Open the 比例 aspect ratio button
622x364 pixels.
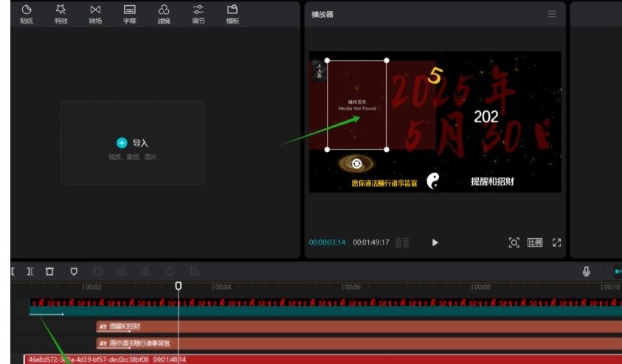pyautogui.click(x=535, y=242)
